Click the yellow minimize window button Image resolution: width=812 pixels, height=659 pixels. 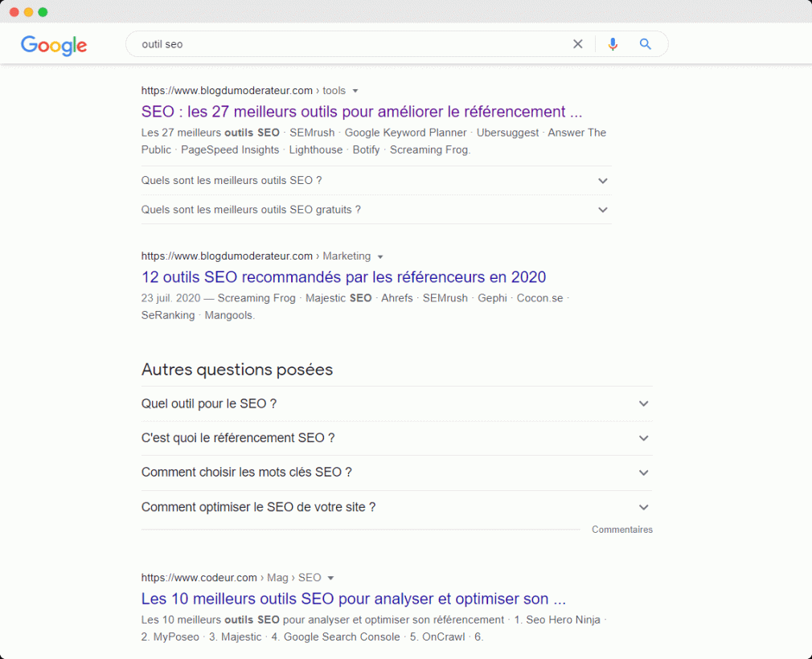[28, 12]
